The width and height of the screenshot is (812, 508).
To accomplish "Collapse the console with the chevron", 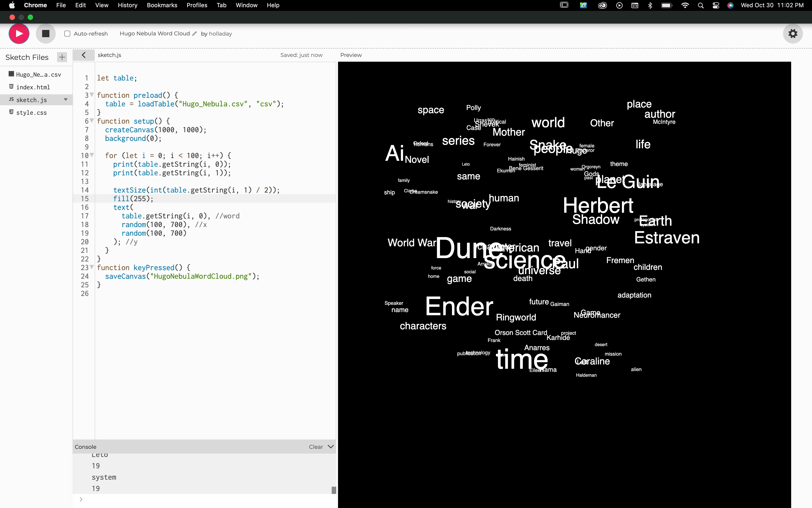I will point(331,447).
